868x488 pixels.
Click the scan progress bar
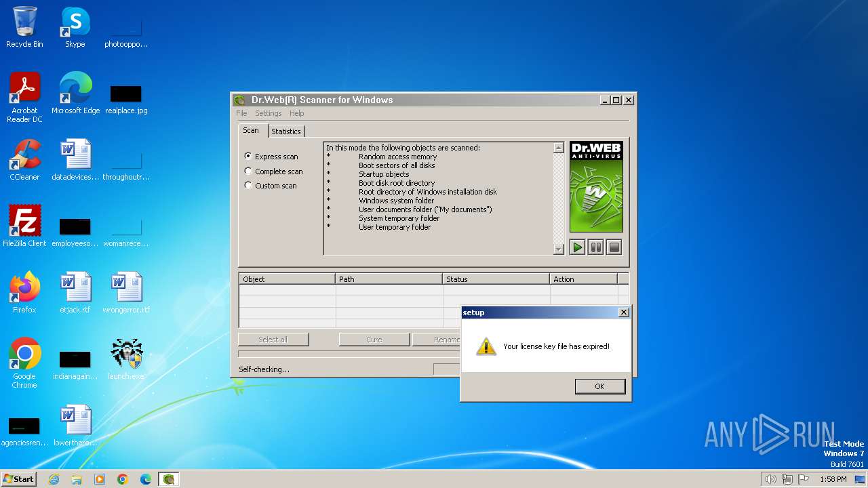pyautogui.click(x=349, y=354)
